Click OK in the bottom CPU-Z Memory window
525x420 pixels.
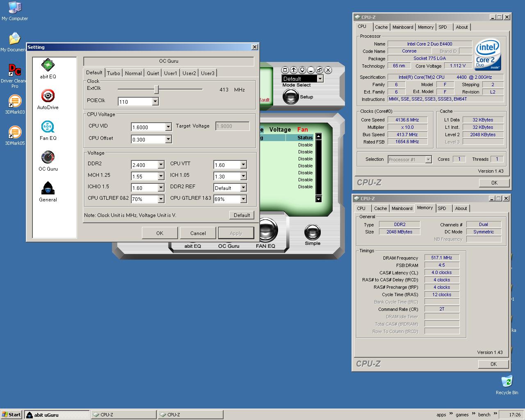pos(493,364)
